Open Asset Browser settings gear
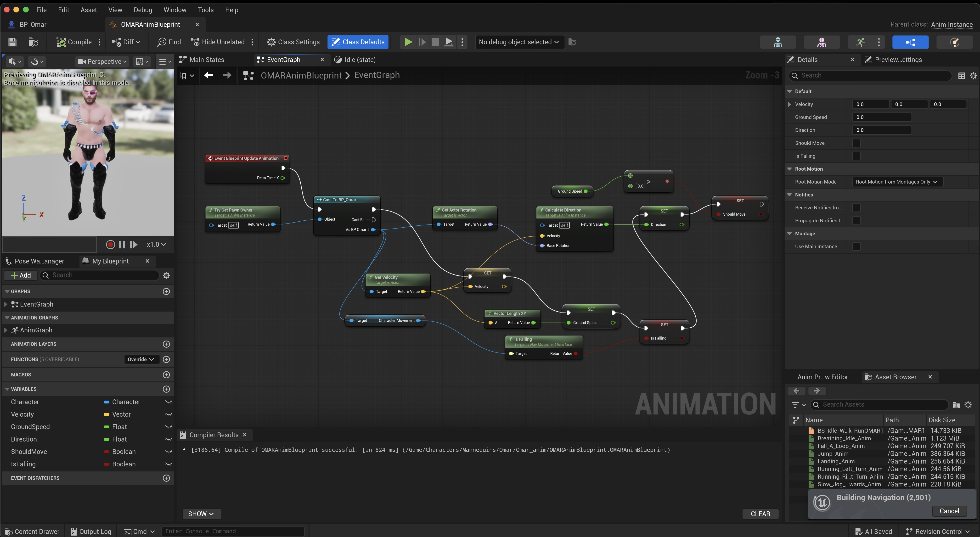Image resolution: width=980 pixels, height=537 pixels. 968,405
